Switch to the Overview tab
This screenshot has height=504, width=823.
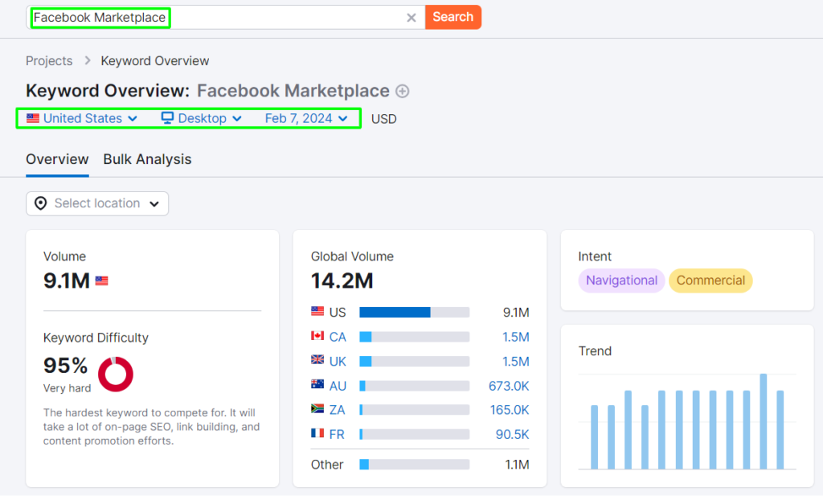pos(57,160)
